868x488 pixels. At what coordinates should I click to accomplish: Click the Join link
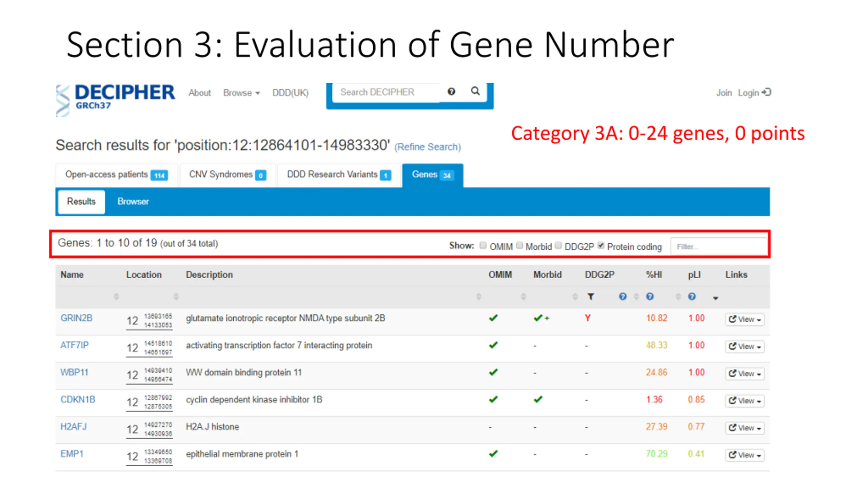point(724,93)
